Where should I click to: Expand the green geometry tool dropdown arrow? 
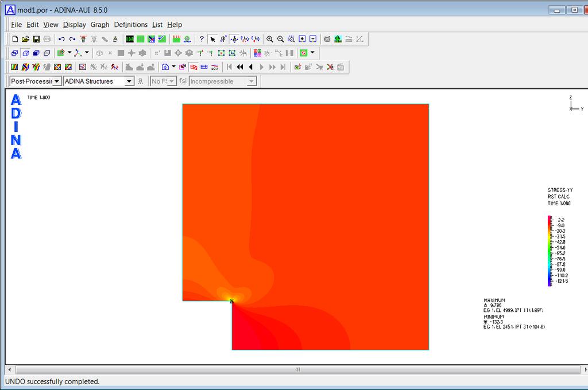(x=69, y=52)
